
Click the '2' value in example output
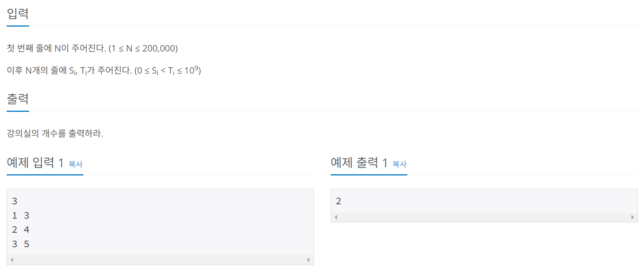[x=338, y=201]
